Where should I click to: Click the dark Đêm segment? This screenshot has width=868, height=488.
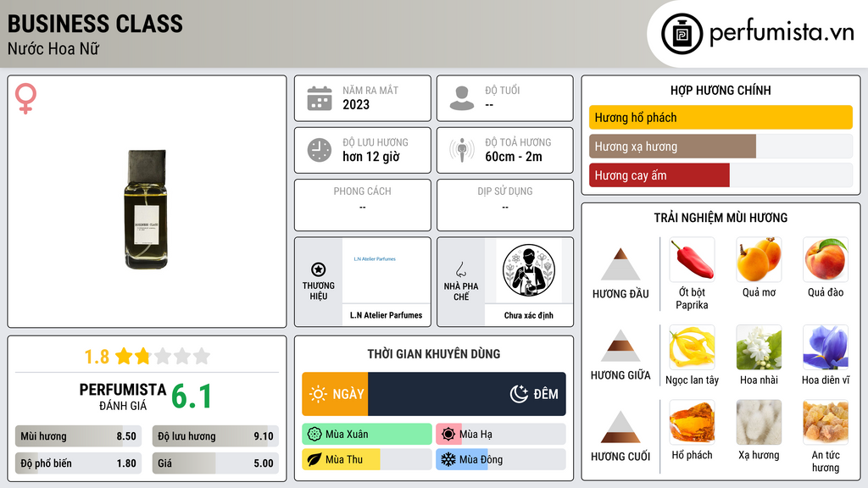(467, 394)
